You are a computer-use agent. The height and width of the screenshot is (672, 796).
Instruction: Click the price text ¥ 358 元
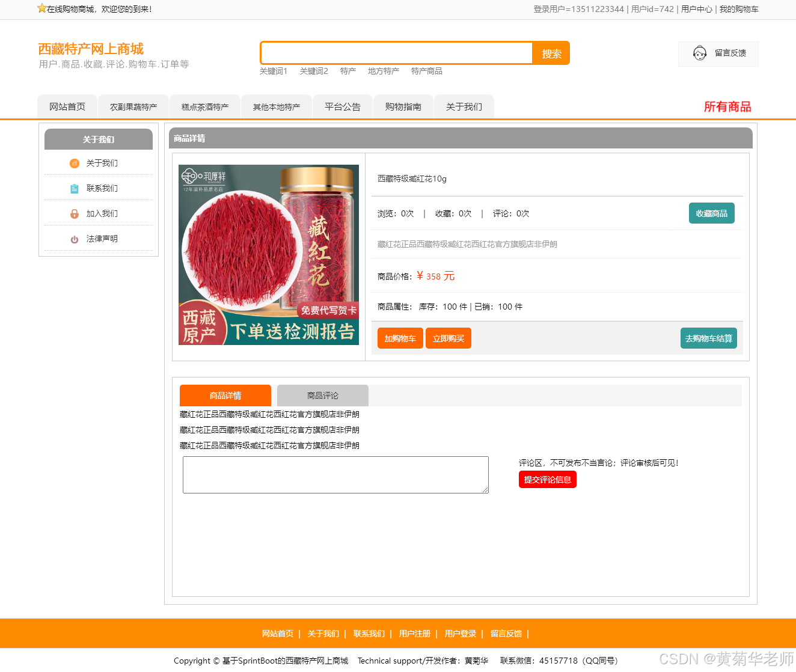[x=436, y=276]
